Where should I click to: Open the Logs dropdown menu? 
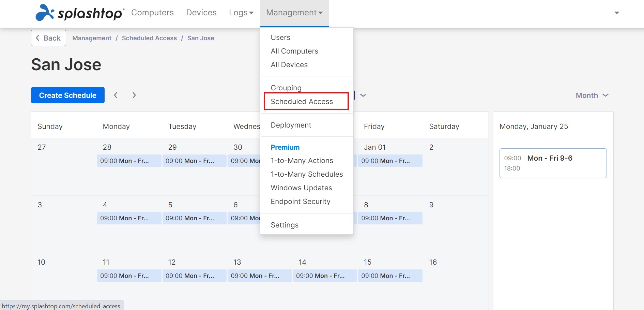(x=241, y=13)
